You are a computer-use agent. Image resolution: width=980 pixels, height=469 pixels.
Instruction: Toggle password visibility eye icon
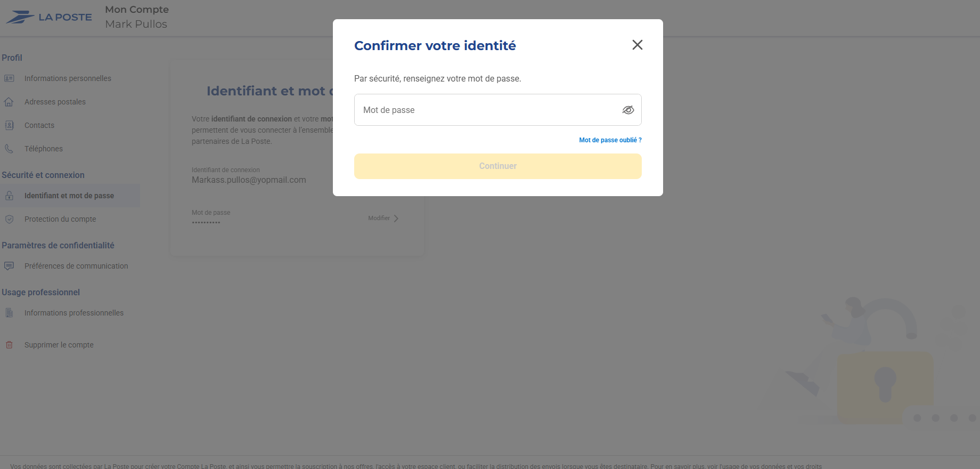click(x=628, y=110)
